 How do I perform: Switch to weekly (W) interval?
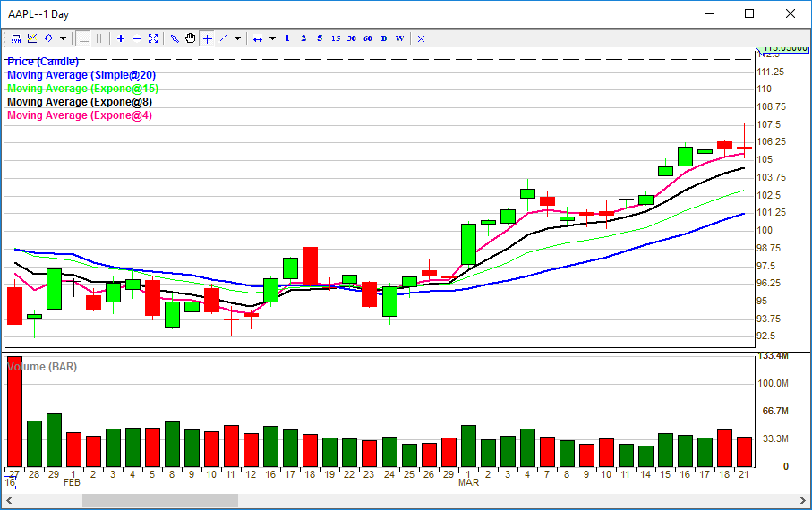(x=400, y=38)
